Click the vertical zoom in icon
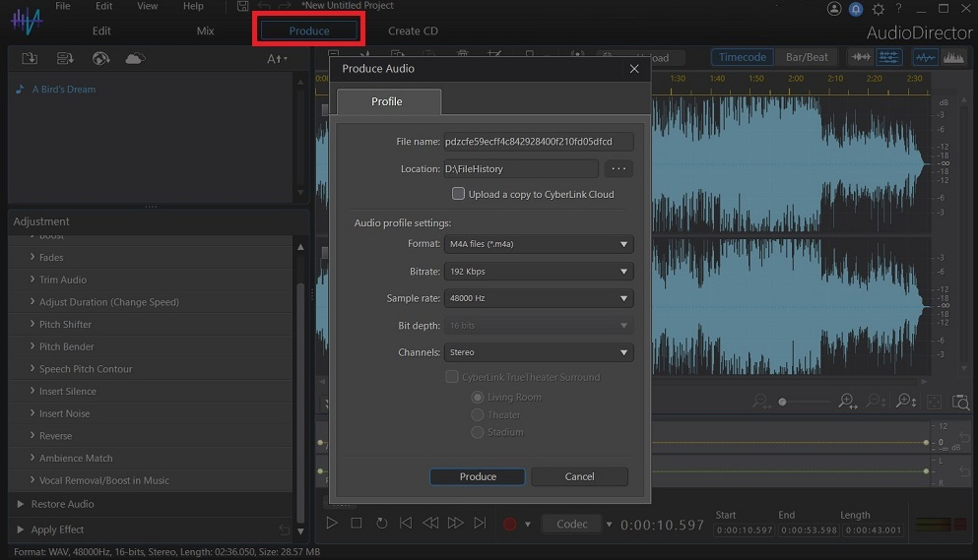Viewport: 978px width, 560px height. [906, 402]
